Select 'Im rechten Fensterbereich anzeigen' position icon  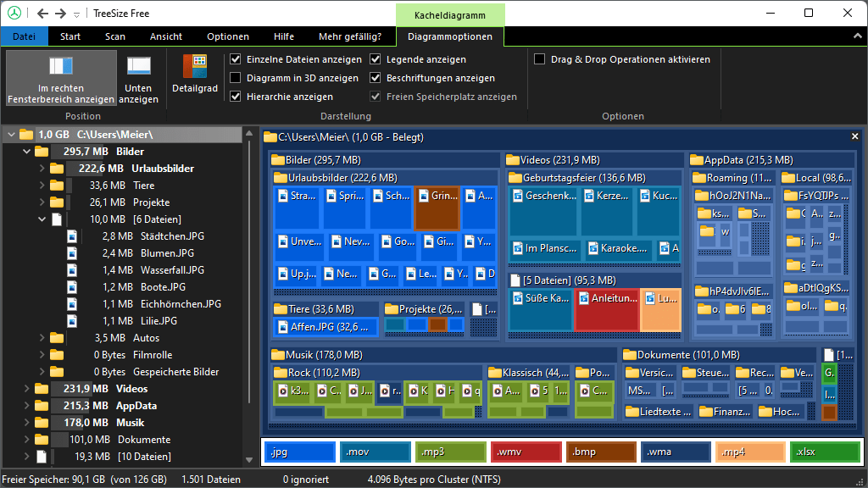[x=61, y=77]
